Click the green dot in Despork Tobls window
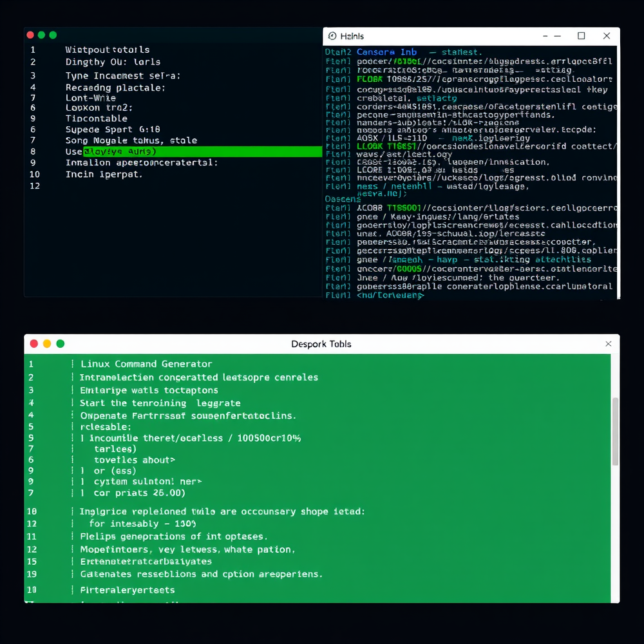The width and height of the screenshot is (644, 644). tap(61, 344)
